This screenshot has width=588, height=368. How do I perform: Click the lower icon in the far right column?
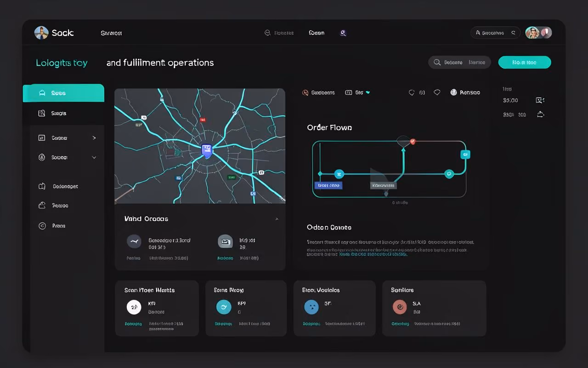540,114
